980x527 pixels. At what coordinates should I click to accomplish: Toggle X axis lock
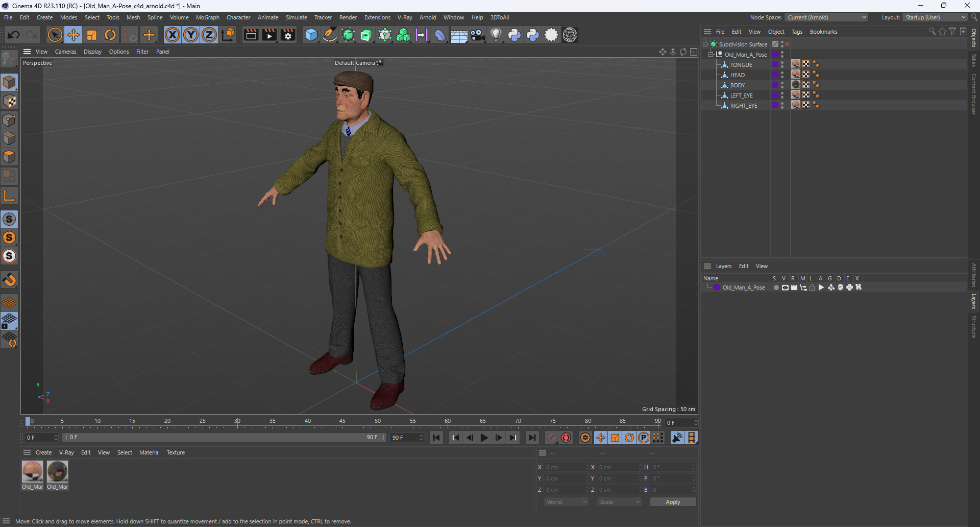point(173,35)
